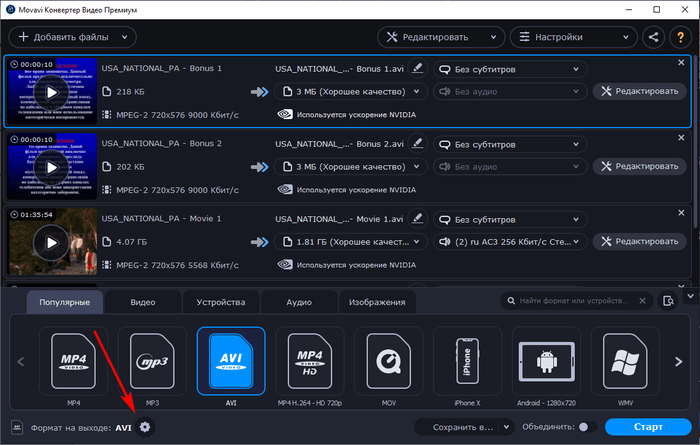Switch to the Видео tab
Image resolution: width=700 pixels, height=445 pixels.
[143, 302]
